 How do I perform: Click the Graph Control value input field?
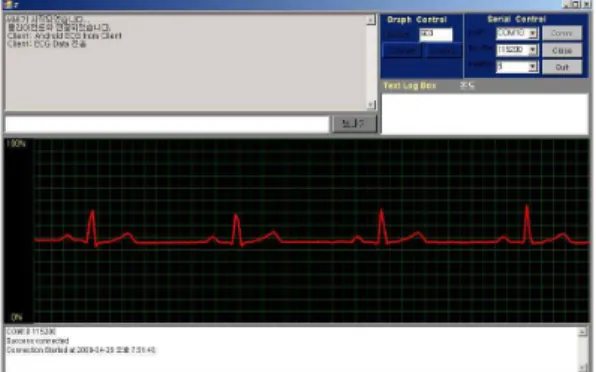(x=436, y=34)
